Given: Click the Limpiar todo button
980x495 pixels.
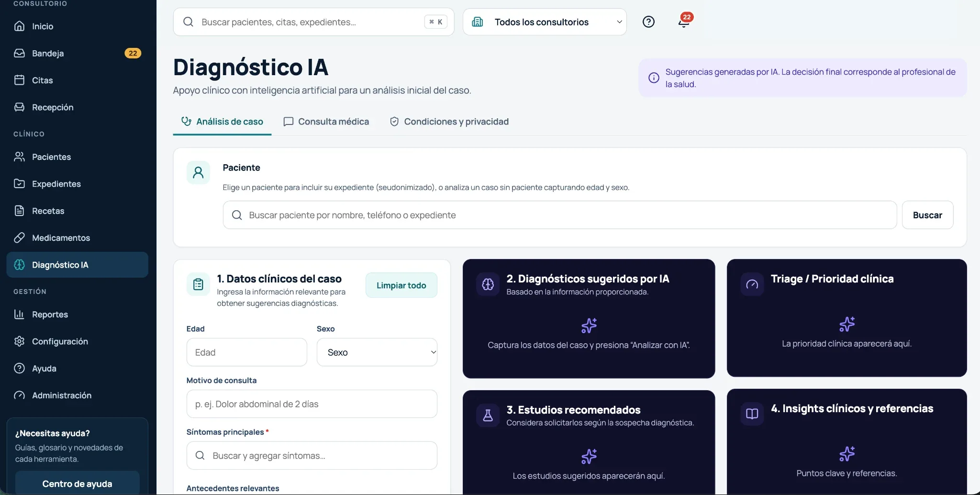Looking at the screenshot, I should 401,285.
